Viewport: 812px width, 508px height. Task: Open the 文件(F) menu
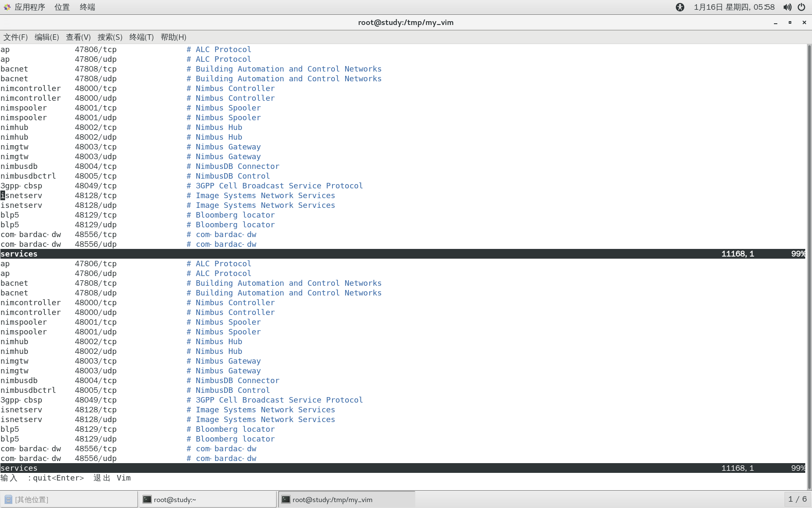coord(16,37)
